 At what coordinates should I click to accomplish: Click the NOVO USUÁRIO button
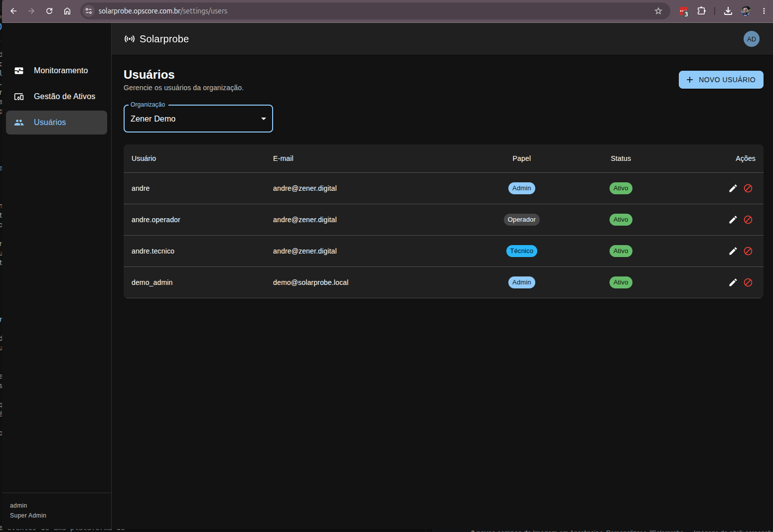click(x=721, y=80)
